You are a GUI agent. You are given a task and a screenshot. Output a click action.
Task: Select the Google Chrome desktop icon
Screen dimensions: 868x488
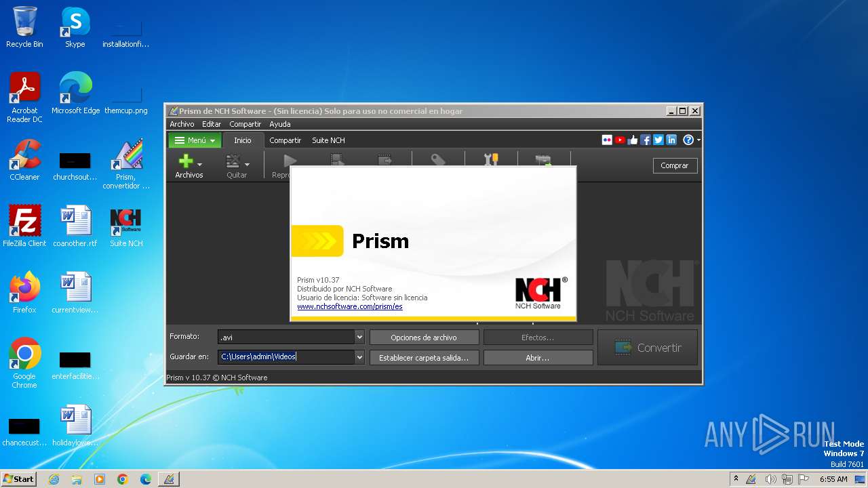tap(24, 363)
